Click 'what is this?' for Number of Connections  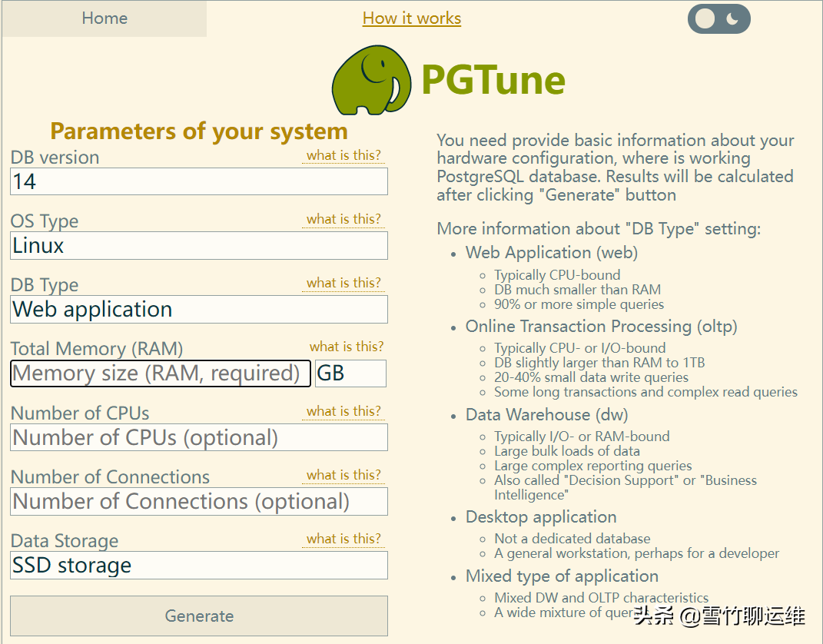tap(343, 475)
